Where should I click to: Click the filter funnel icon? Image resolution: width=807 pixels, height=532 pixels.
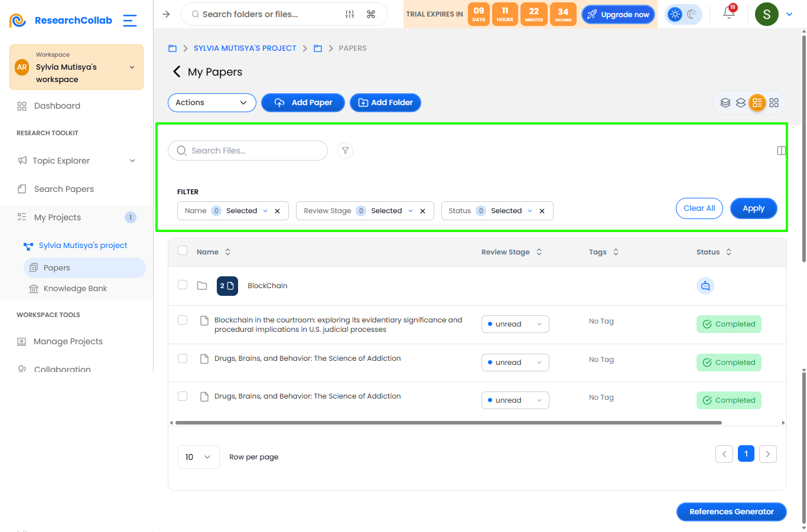(x=346, y=151)
